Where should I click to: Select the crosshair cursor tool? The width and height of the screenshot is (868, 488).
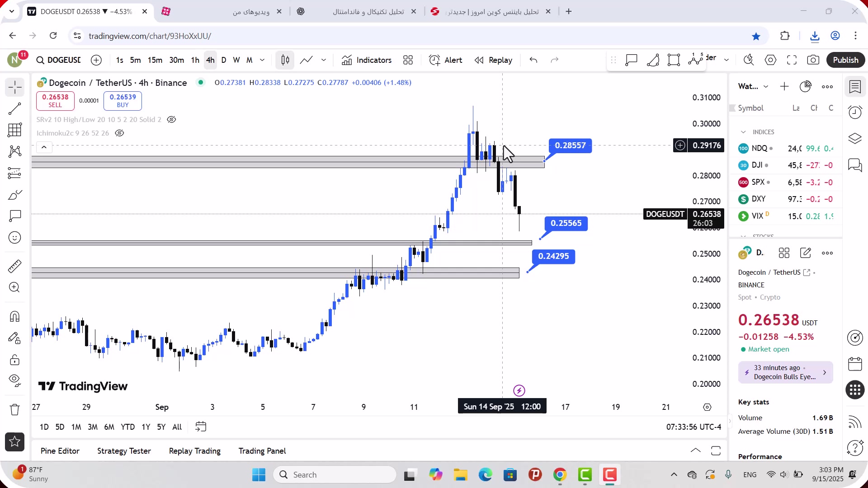[15, 87]
